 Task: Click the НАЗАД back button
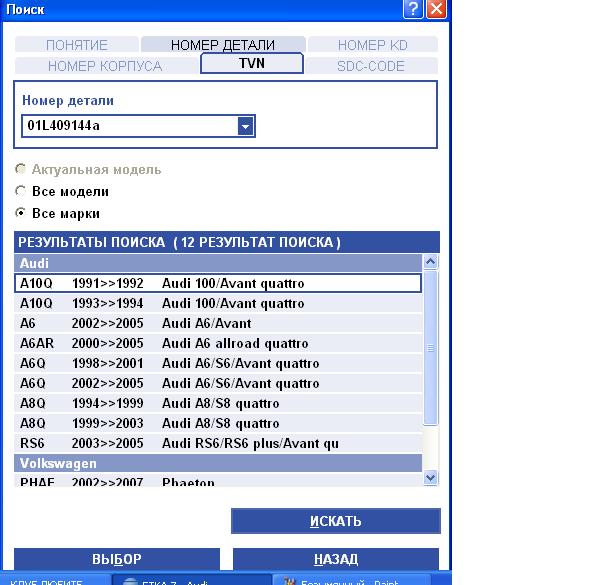335,559
